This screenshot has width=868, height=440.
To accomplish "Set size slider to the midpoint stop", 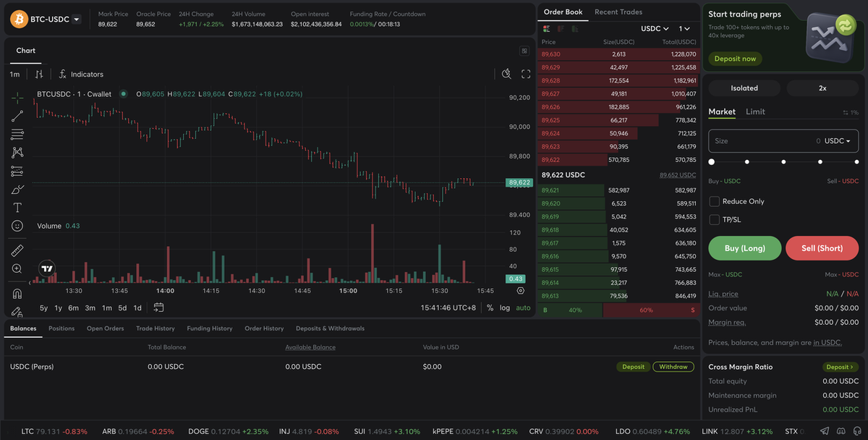I will [x=783, y=162].
